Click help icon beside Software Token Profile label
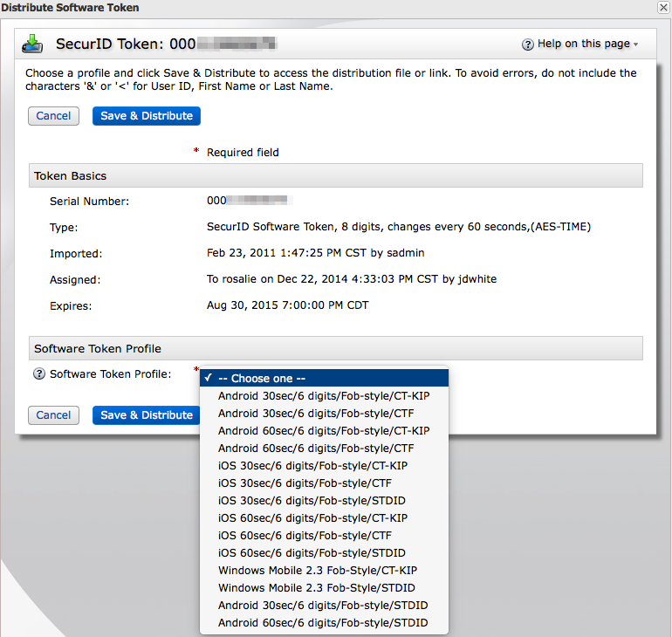672x637 pixels. click(x=39, y=374)
